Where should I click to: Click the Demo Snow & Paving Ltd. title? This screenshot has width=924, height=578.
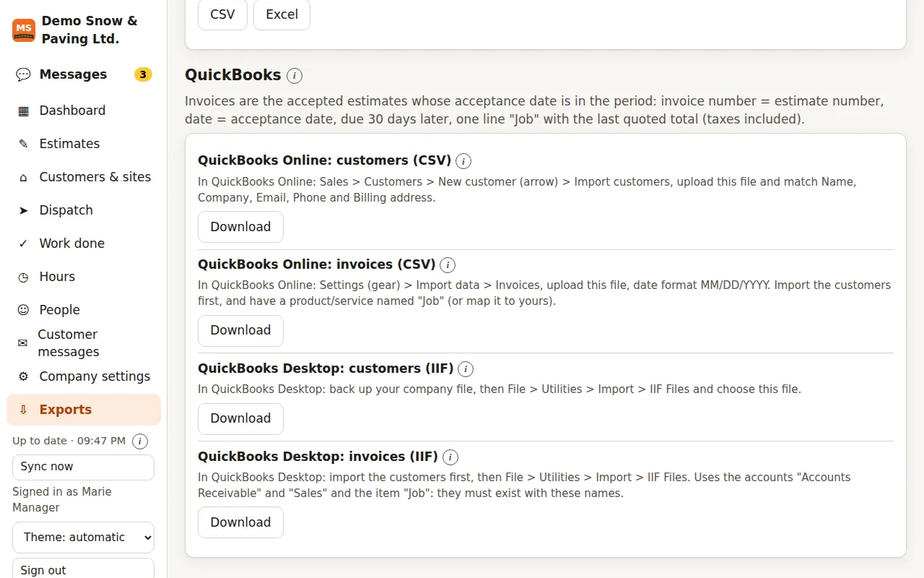pyautogui.click(x=90, y=30)
